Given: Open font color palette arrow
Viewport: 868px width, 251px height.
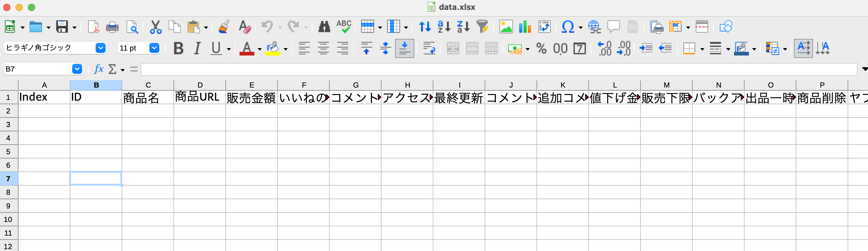Looking at the screenshot, I should 260,49.
